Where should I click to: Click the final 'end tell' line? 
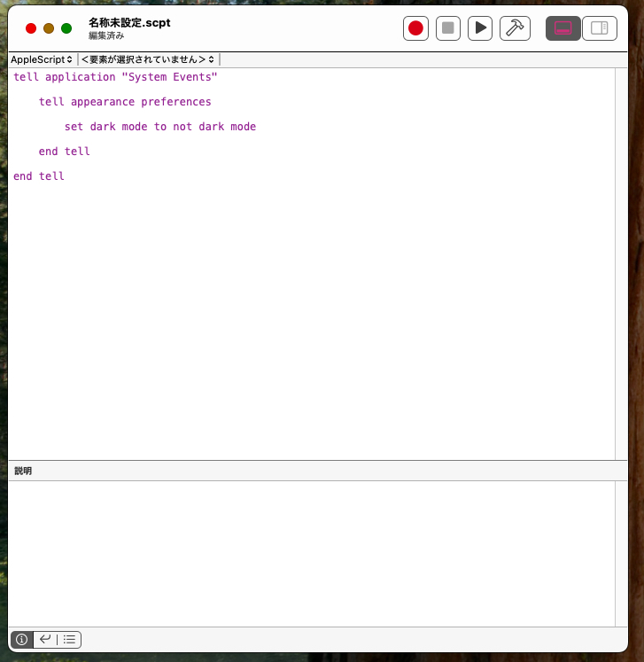pyautogui.click(x=39, y=176)
